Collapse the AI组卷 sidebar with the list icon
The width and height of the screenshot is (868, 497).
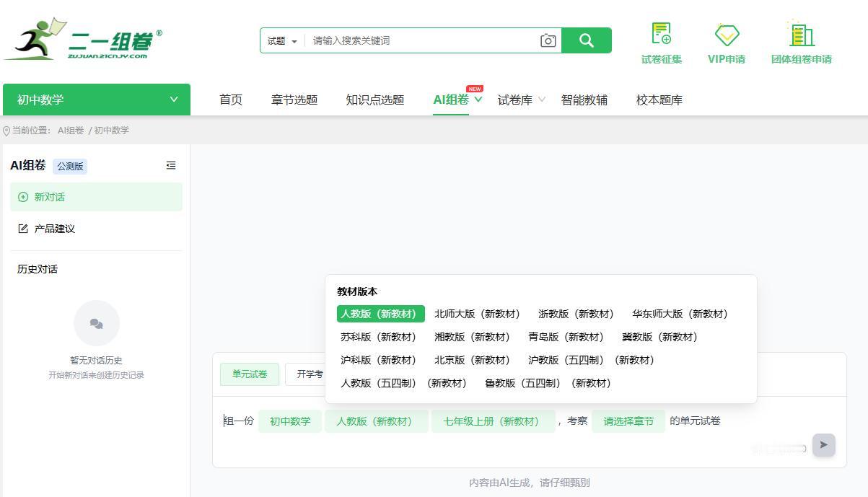click(171, 165)
